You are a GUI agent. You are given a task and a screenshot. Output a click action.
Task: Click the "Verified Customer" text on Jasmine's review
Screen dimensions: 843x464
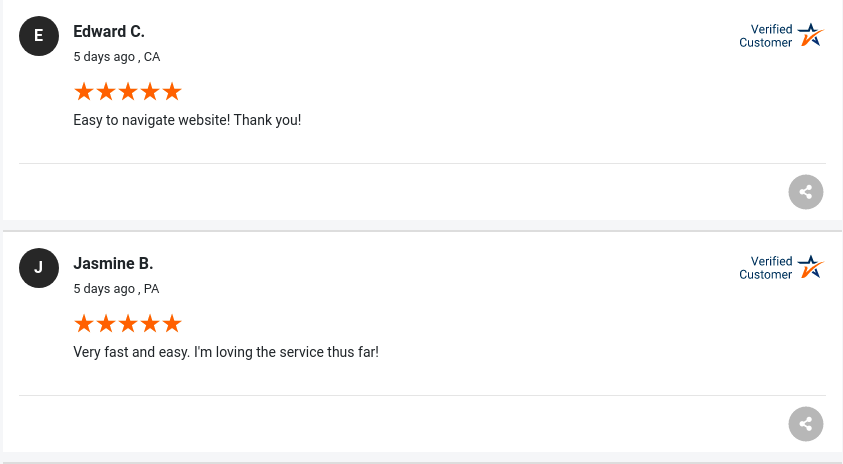[x=766, y=268]
